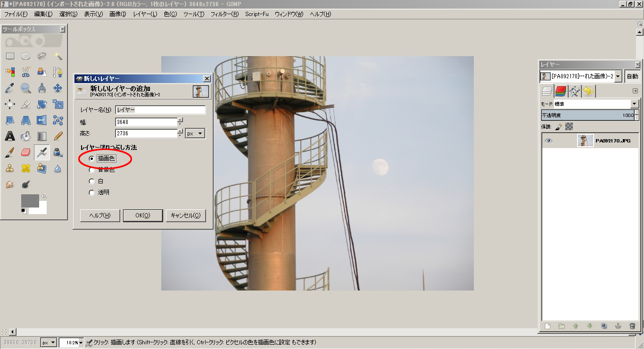Switch to the Channels tab
This screenshot has width=644, height=349.
point(561,91)
